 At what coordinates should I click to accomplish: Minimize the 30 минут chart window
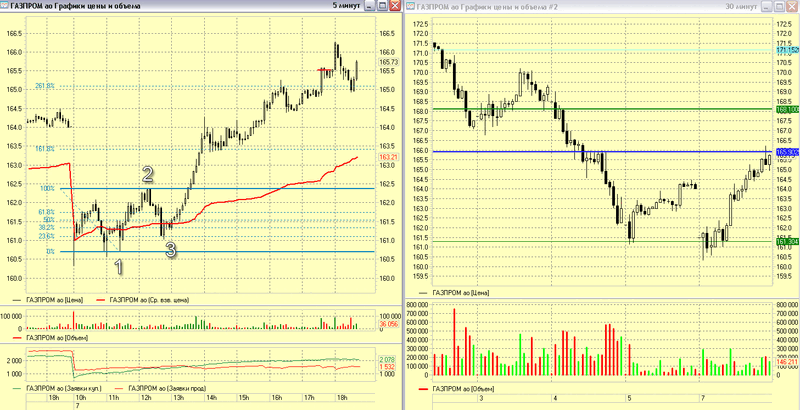coord(767,7)
